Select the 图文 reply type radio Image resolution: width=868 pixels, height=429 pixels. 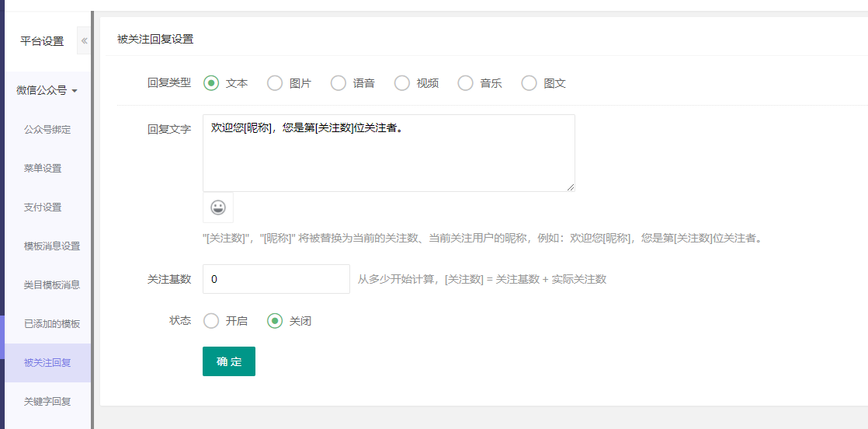click(x=529, y=83)
